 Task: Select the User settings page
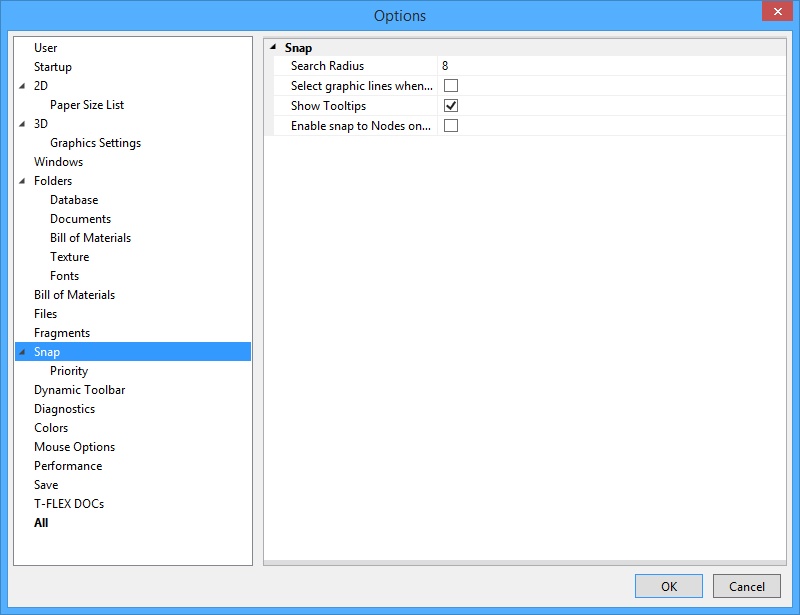point(45,47)
